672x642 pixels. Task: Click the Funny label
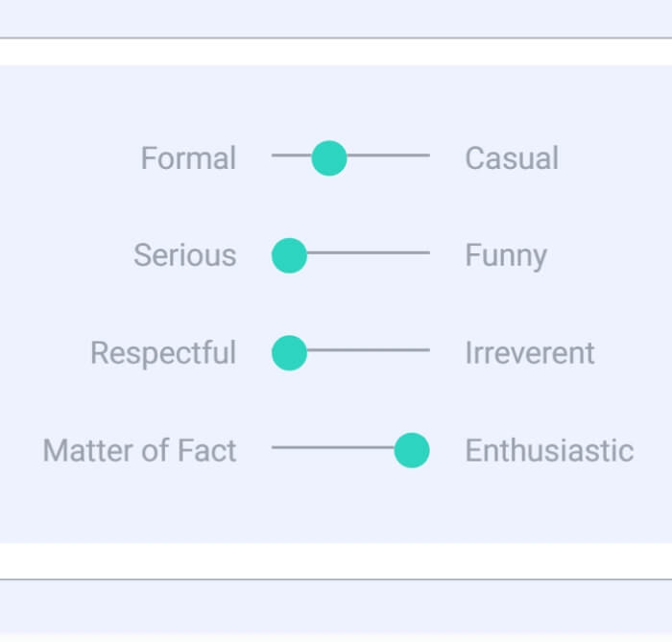506,256
